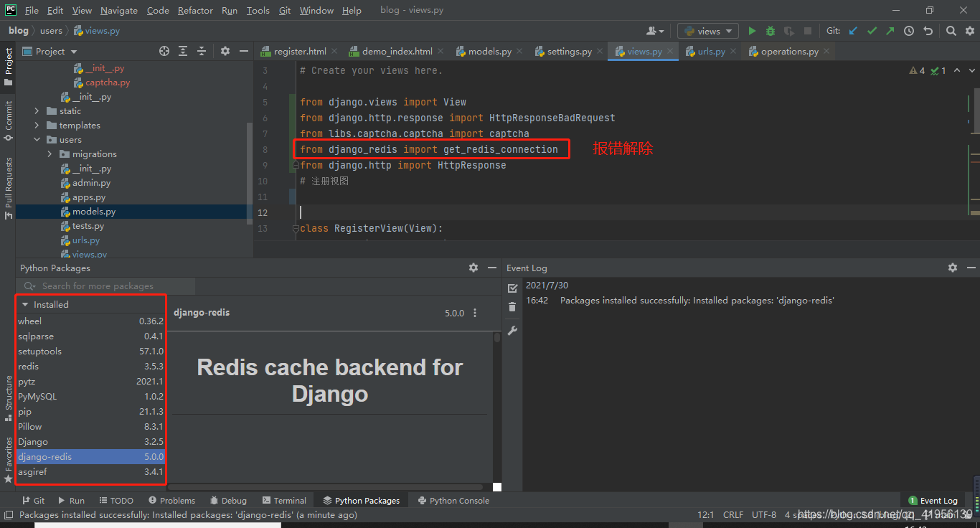
Task: Open captcha.py in project tree
Action: [x=108, y=82]
